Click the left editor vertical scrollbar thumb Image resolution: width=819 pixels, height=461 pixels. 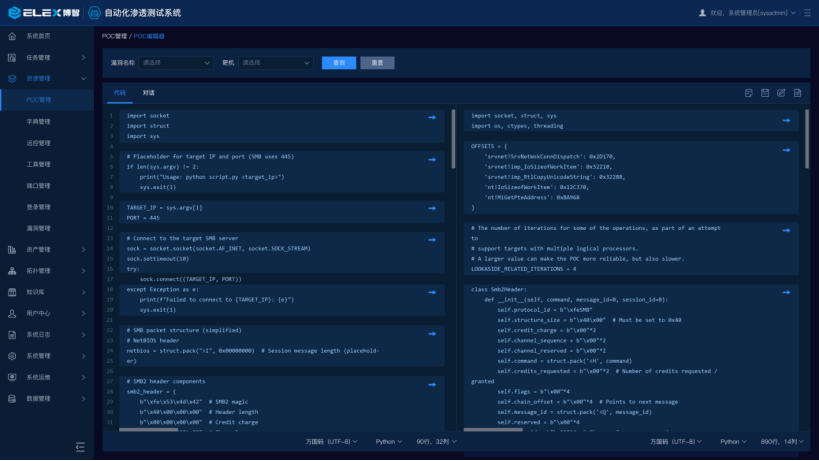click(453, 139)
